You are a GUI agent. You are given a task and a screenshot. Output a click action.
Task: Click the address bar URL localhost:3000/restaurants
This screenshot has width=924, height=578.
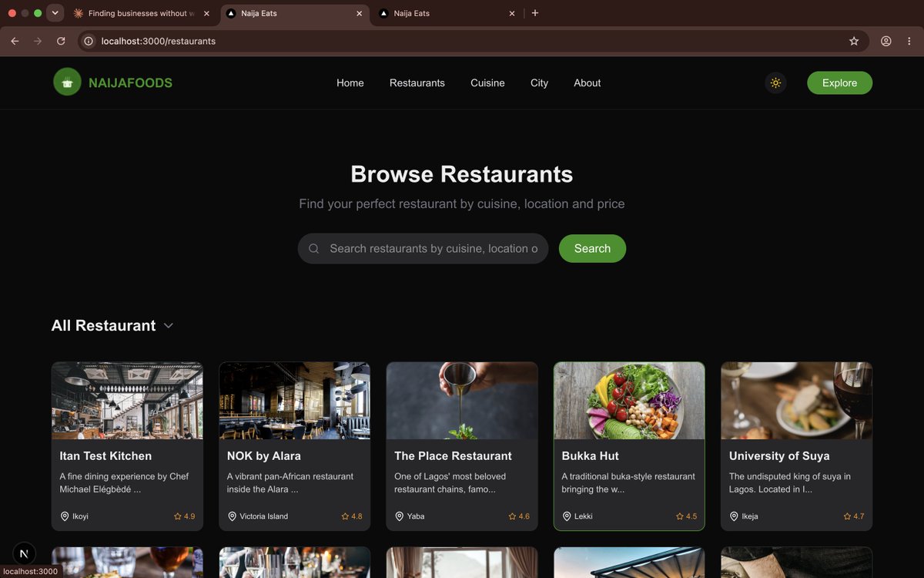pos(159,41)
